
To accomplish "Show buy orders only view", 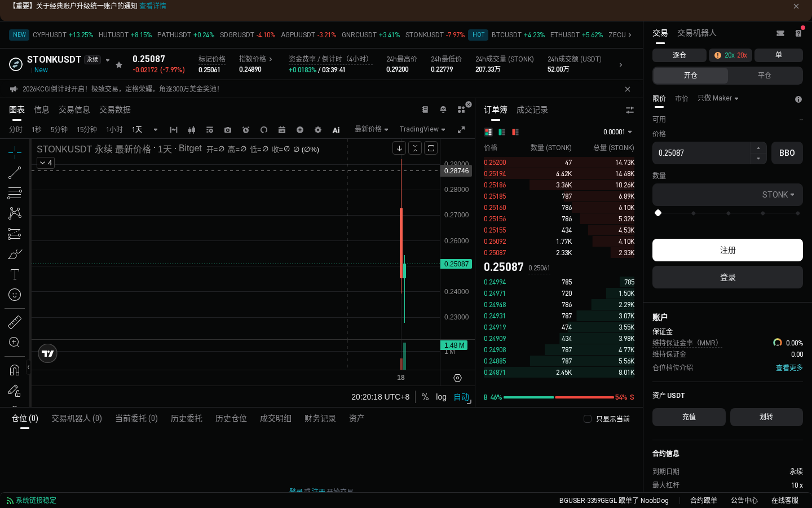I will 502,132.
